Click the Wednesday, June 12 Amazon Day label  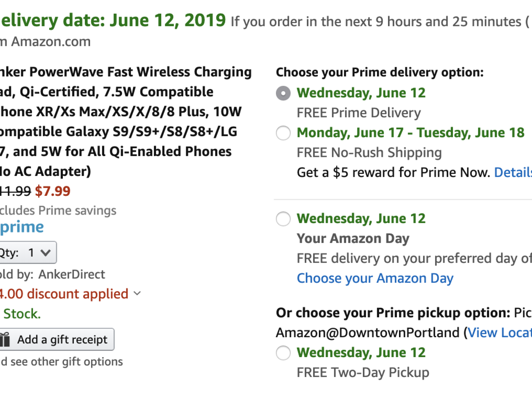pyautogui.click(x=361, y=219)
